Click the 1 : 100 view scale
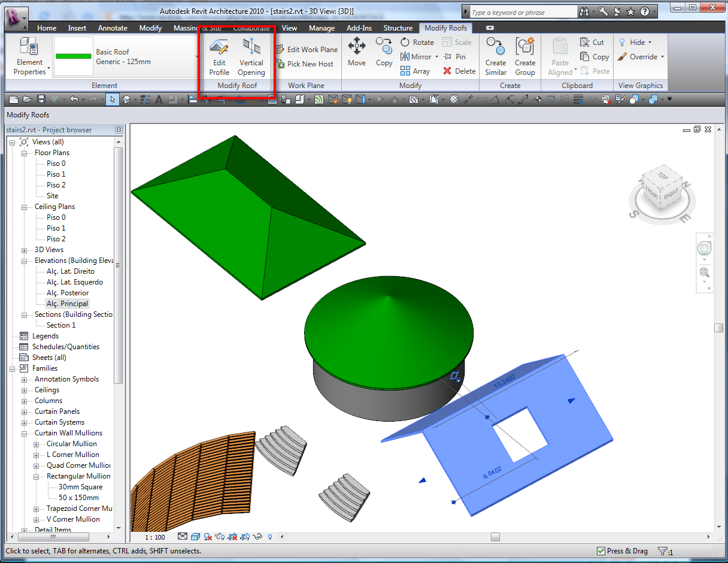This screenshot has width=728, height=563. (156, 537)
